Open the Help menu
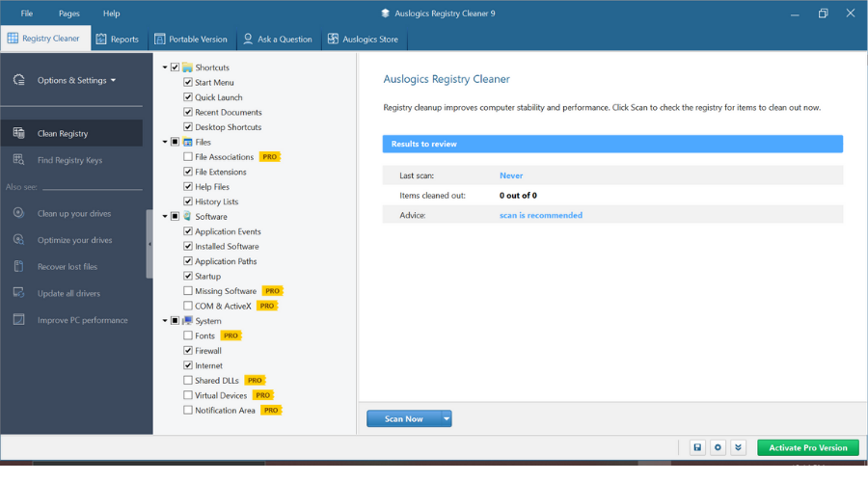The image size is (868, 482). coord(111,13)
